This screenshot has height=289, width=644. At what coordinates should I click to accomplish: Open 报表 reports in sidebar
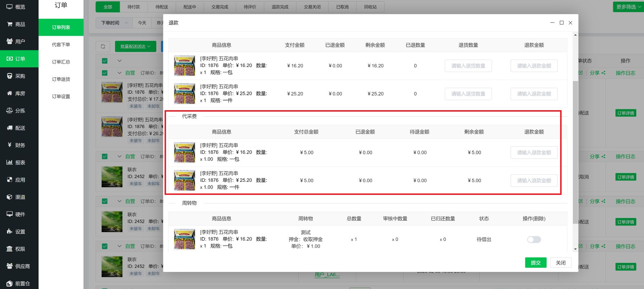(x=19, y=162)
